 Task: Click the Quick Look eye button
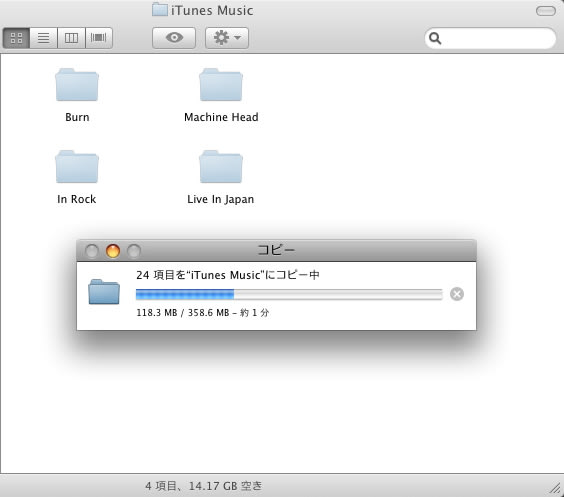(174, 38)
